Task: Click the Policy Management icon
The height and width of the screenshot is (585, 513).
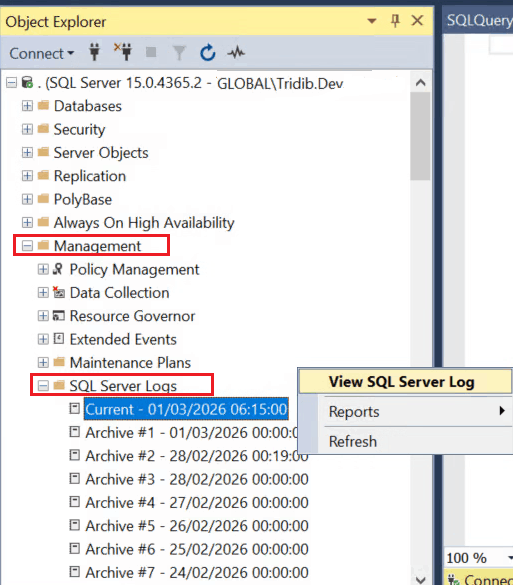Action: (58, 269)
